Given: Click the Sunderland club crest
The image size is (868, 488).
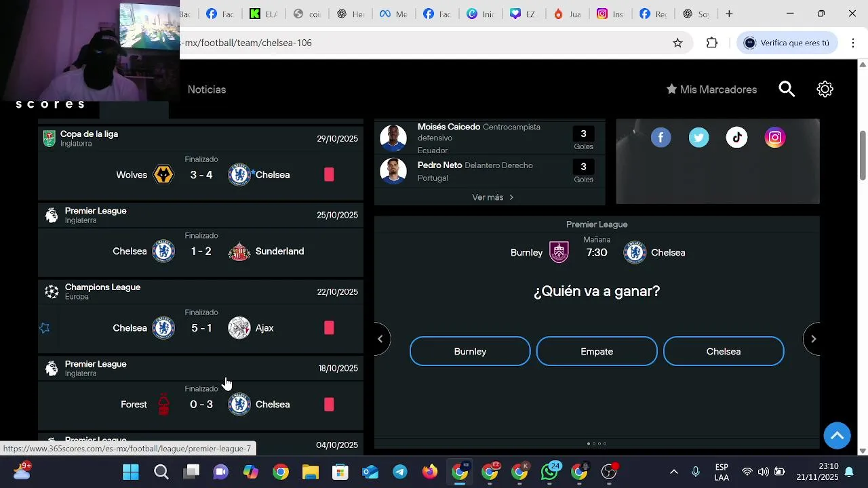Looking at the screenshot, I should (239, 251).
